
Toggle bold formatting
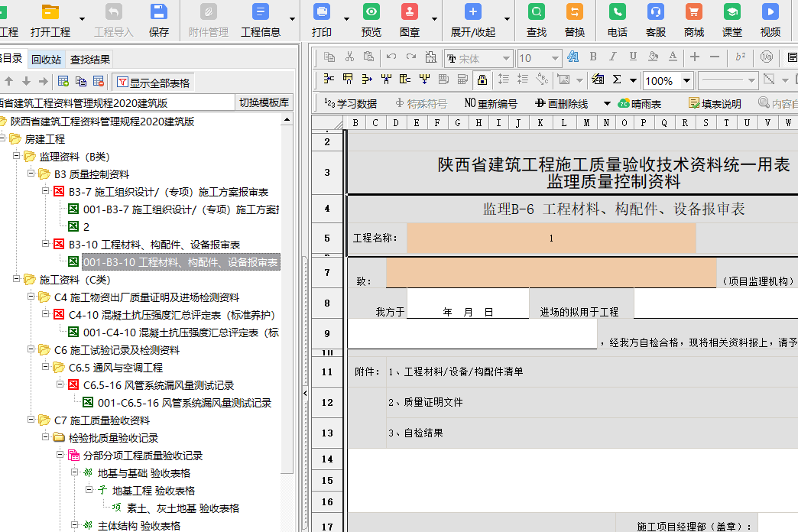[593, 57]
